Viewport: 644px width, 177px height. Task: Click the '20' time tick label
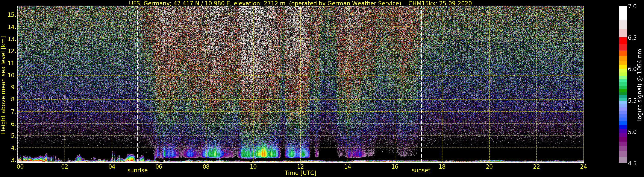489,166
